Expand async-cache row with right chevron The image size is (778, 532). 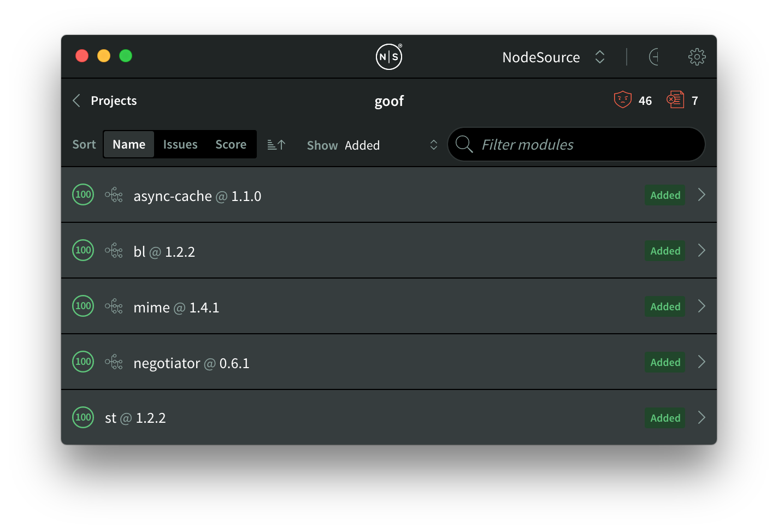coord(702,194)
